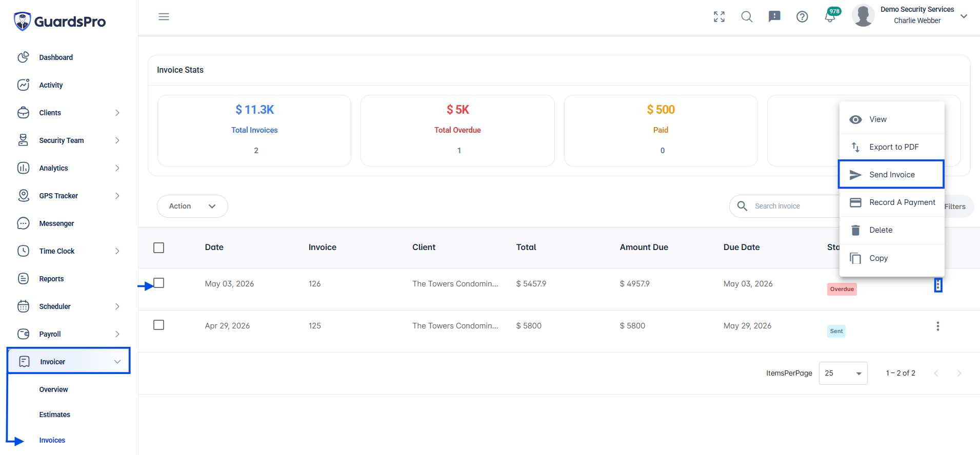Click client cell of invoice 126
The height and width of the screenshot is (455, 980).
[455, 284]
